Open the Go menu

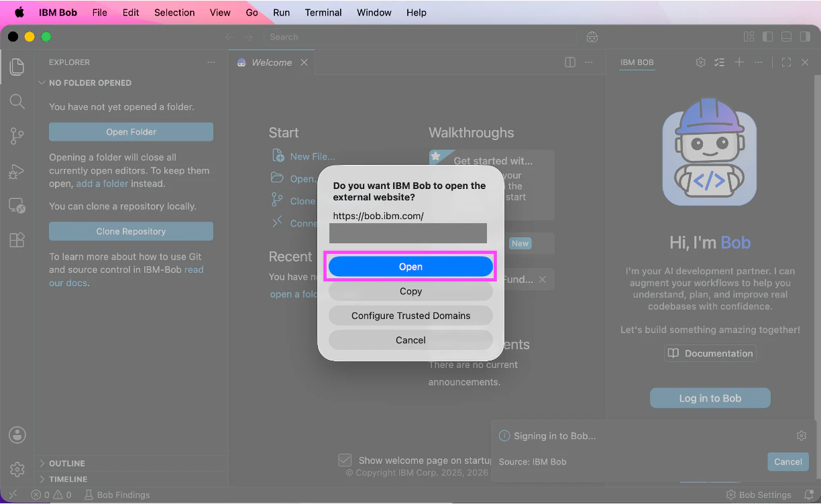[x=252, y=13]
